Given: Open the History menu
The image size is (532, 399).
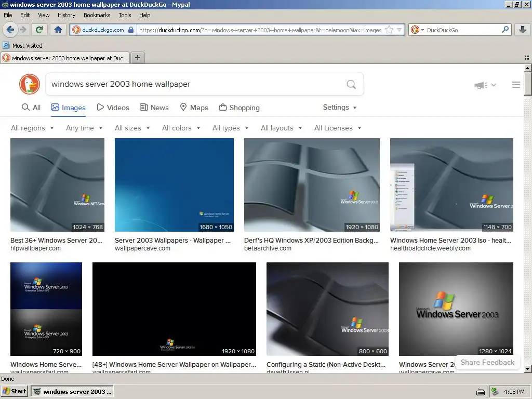Looking at the screenshot, I should click(66, 15).
